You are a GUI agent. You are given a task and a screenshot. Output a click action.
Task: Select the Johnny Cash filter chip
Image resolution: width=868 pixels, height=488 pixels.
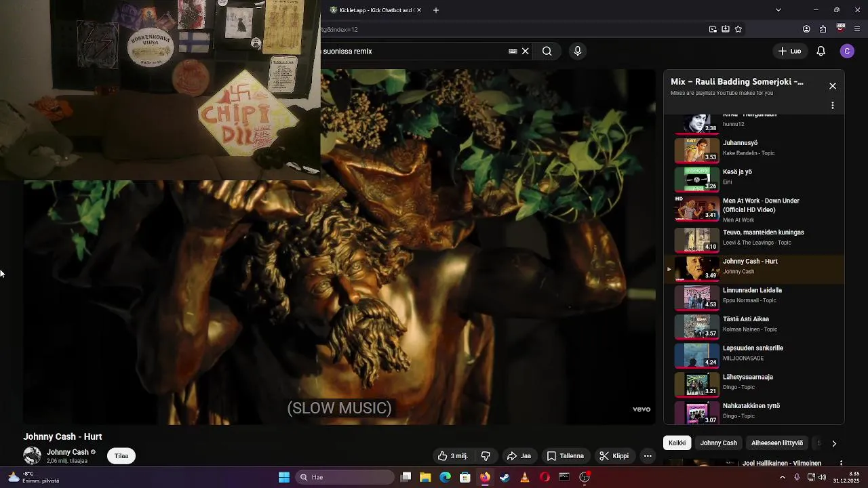click(x=718, y=443)
